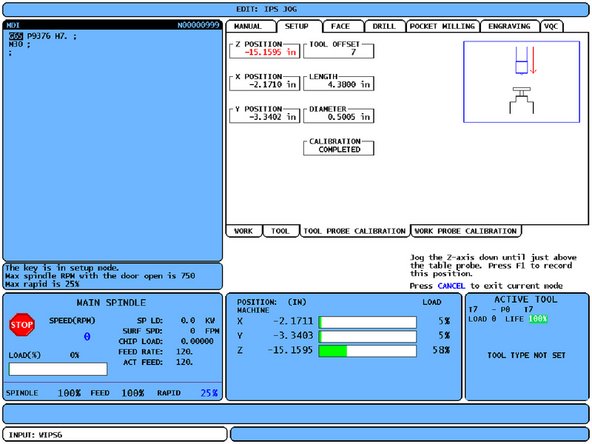
Task: Click the ACT FEED 120. value
Action: tap(184, 362)
